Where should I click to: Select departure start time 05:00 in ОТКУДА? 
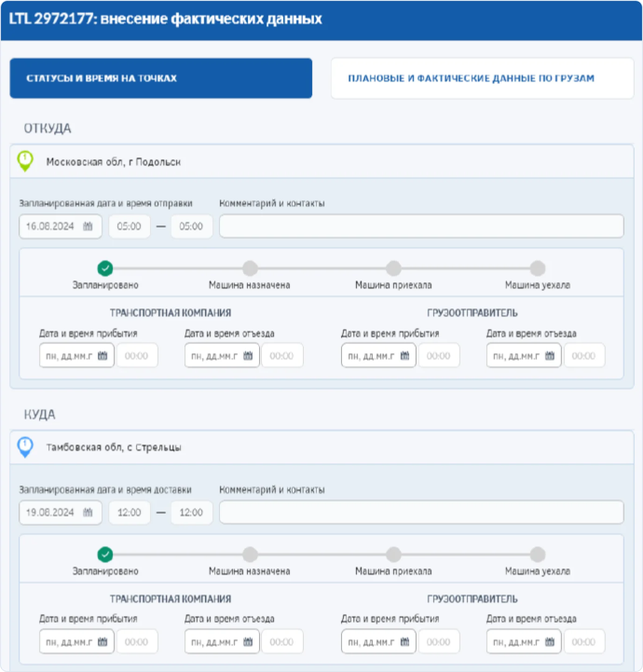click(x=129, y=226)
